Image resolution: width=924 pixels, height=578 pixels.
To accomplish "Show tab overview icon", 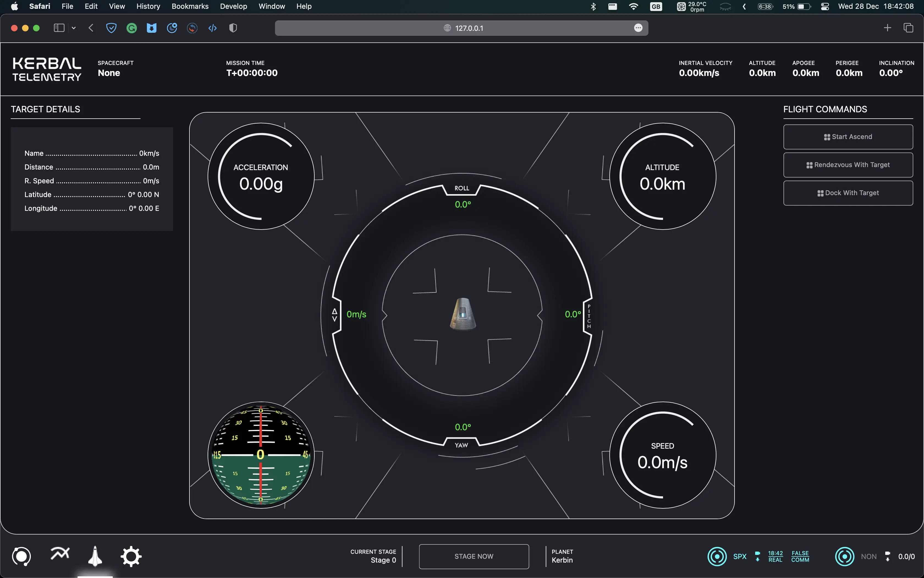I will click(x=908, y=28).
